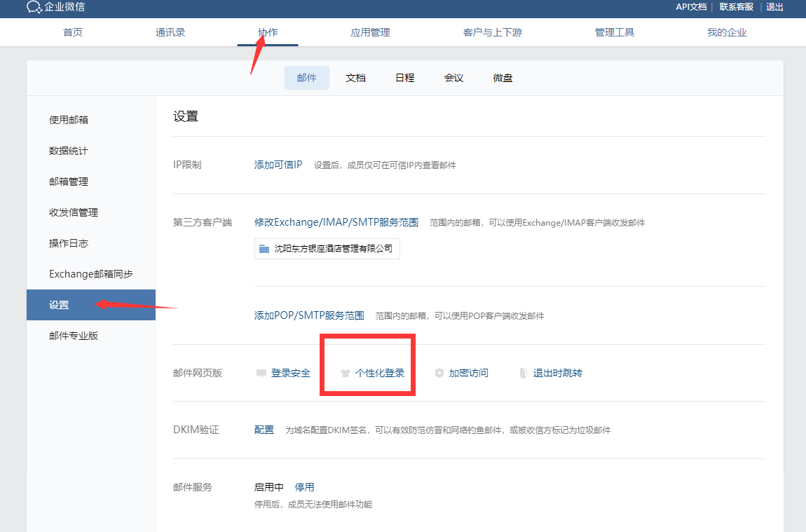Click 修改Exchange/IMAP/SMTP服务范围 link
This screenshot has height=532, width=806.
pos(336,222)
